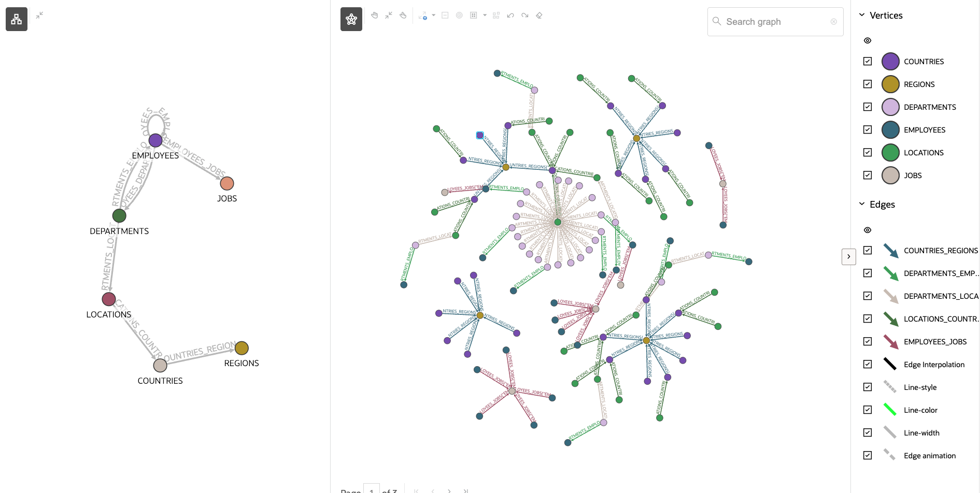Click the JOBS node in schema view
The image size is (980, 493).
pyautogui.click(x=227, y=183)
